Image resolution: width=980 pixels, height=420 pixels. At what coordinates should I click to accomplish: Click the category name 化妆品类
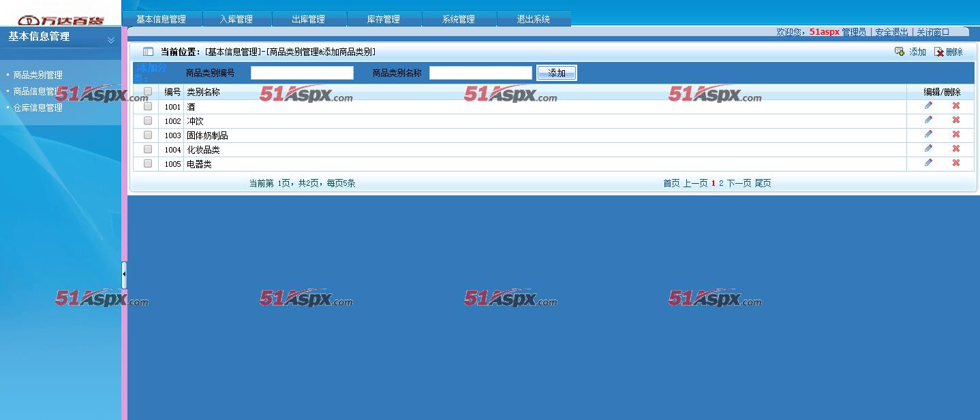pyautogui.click(x=203, y=150)
